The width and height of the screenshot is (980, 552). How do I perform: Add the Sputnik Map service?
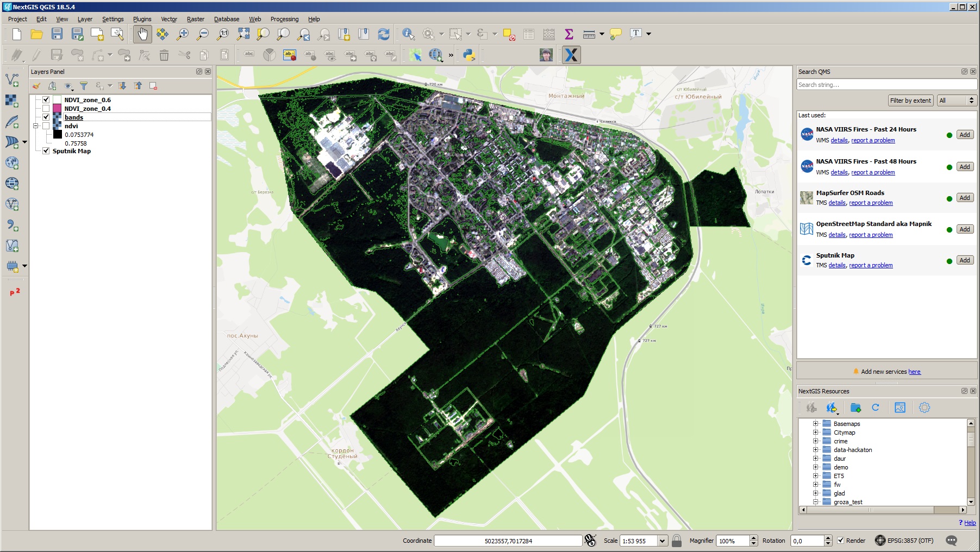click(964, 260)
